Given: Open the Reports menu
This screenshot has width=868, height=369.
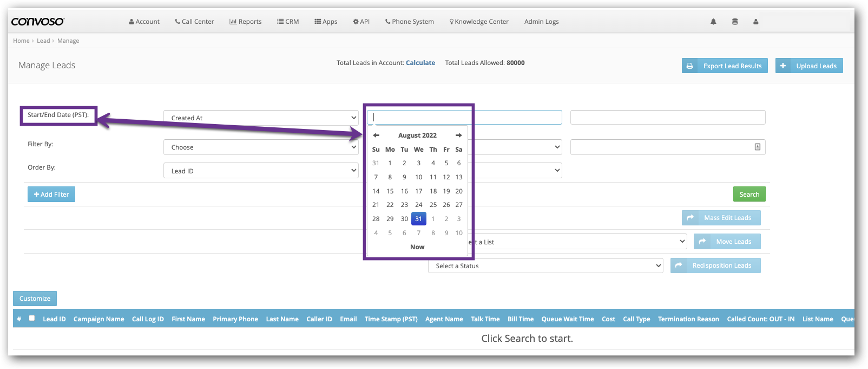Looking at the screenshot, I should 245,22.
